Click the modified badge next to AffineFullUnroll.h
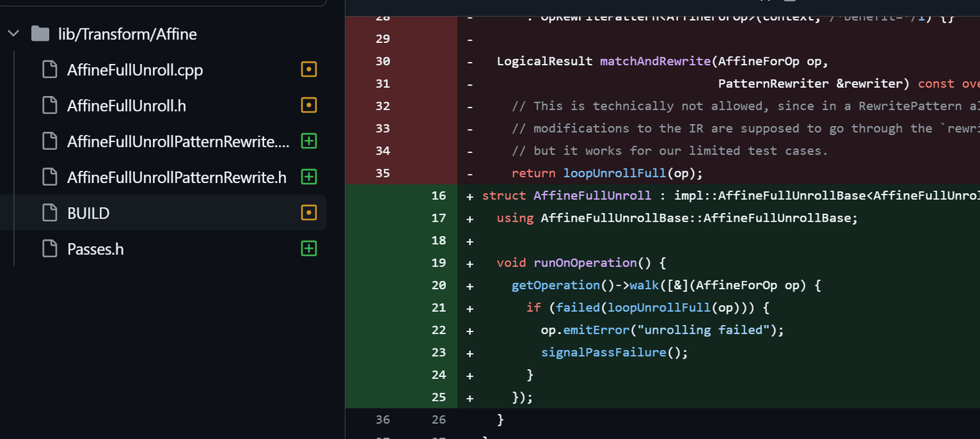The image size is (980, 439). pyautogui.click(x=309, y=105)
